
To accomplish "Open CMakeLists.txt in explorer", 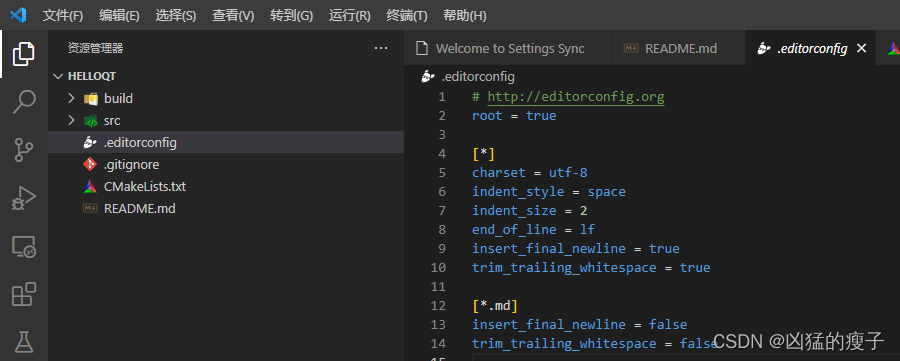I will [226, 187].
